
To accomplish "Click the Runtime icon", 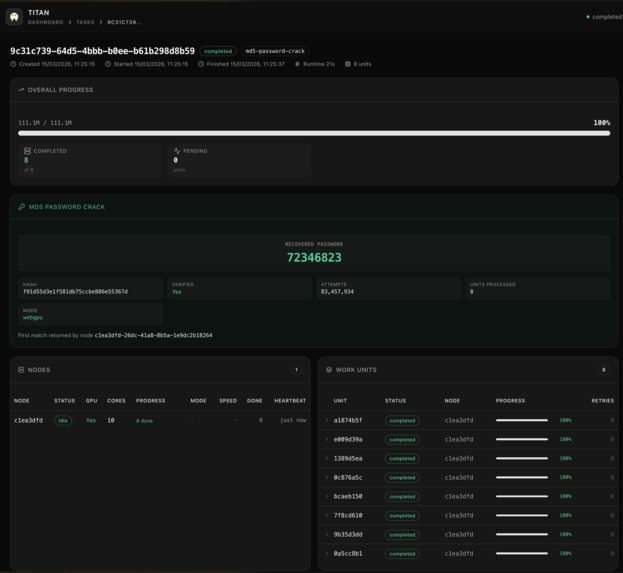I will pos(297,64).
